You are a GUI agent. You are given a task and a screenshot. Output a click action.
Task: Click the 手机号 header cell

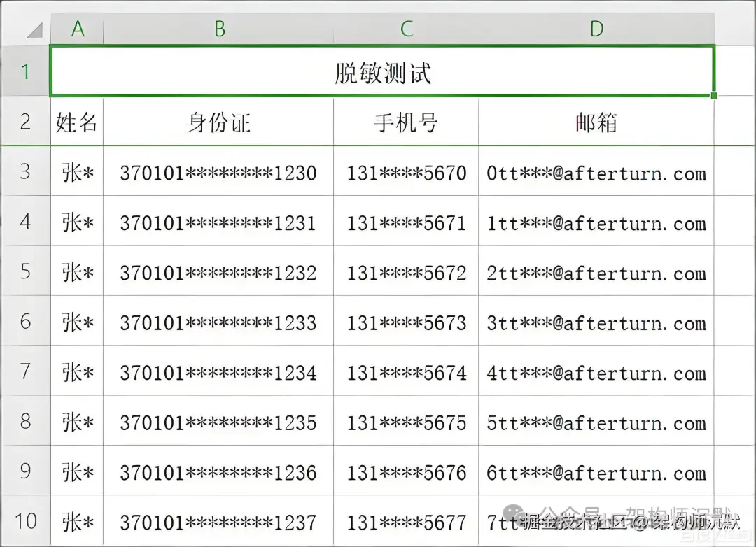406,122
